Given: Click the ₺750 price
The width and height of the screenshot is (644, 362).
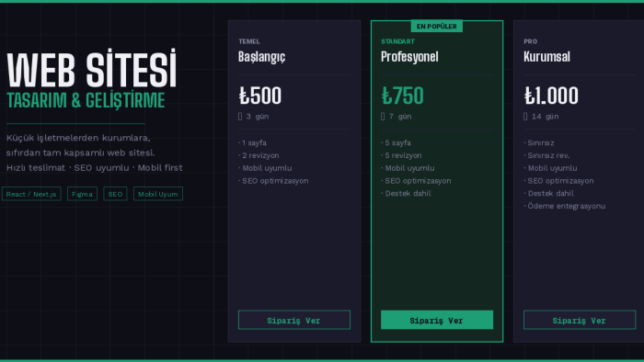Looking at the screenshot, I should tap(403, 96).
